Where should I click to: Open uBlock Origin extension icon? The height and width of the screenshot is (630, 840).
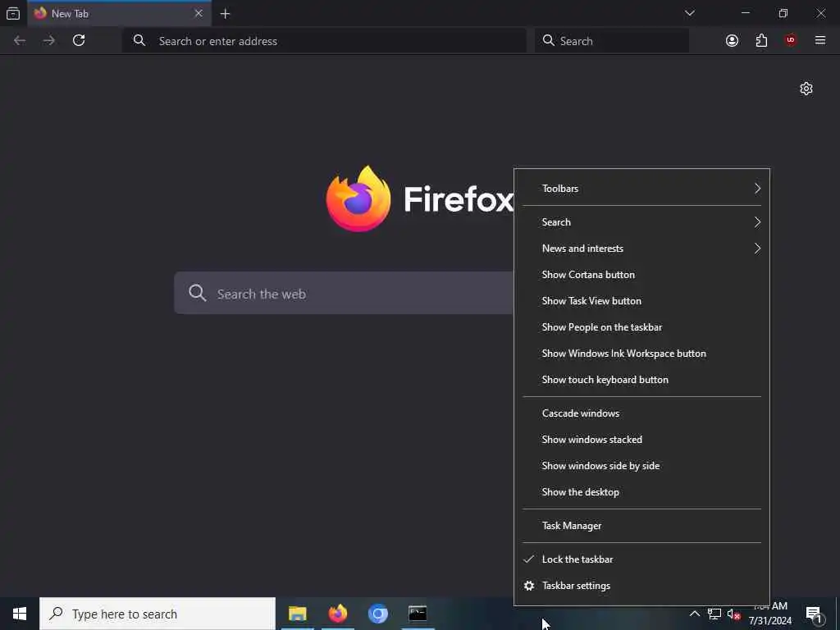pyautogui.click(x=790, y=41)
